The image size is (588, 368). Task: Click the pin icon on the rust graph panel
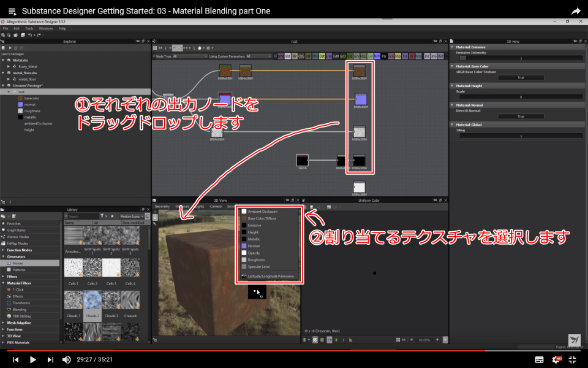435,40
